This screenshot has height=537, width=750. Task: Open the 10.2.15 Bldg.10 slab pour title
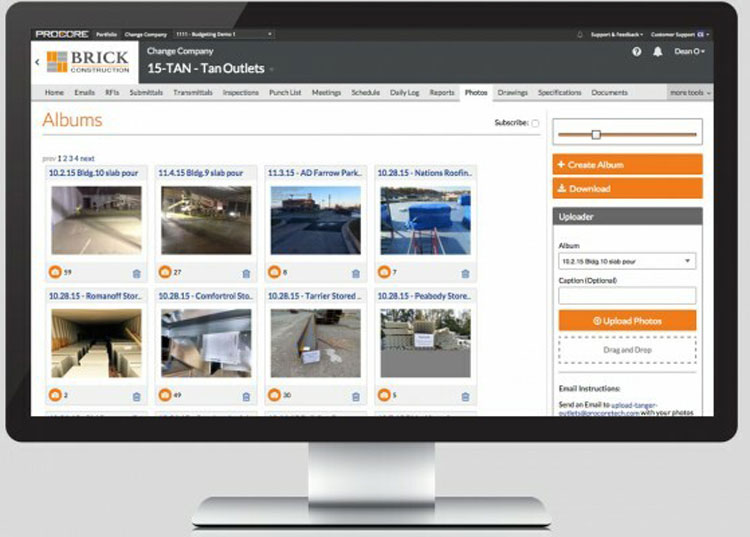pos(93,173)
